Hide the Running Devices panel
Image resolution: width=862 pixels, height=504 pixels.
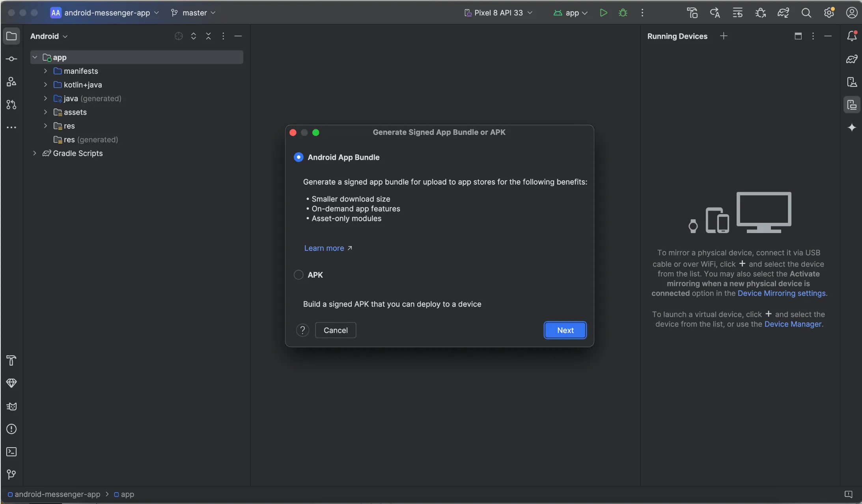pyautogui.click(x=828, y=36)
